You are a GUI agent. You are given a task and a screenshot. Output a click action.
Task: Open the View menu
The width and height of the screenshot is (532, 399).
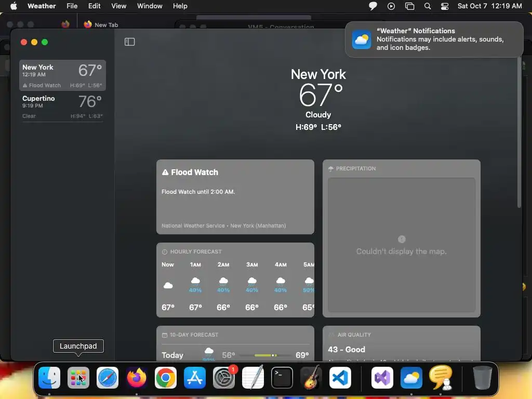click(x=119, y=6)
